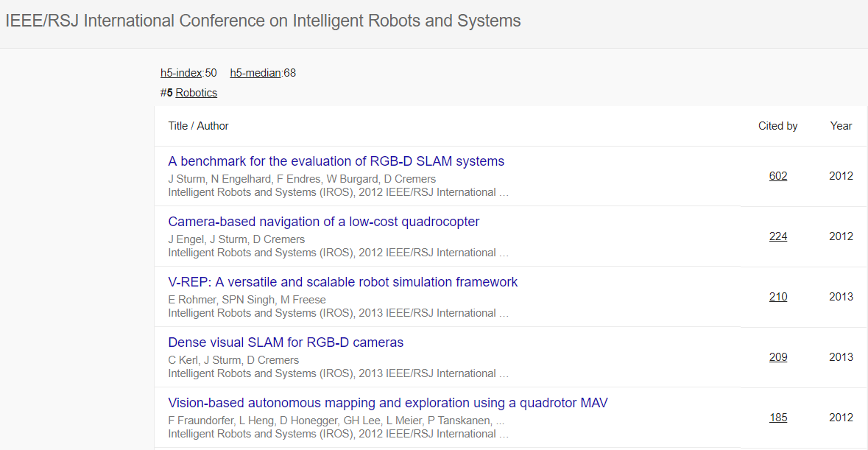This screenshot has height=450, width=868.
Task: Open the V-REP robot simulation framework paper
Action: click(342, 282)
